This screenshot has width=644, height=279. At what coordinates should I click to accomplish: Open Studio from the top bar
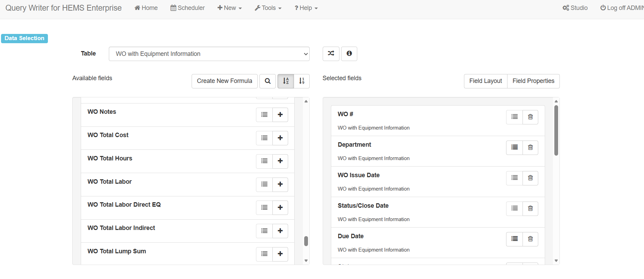[575, 8]
